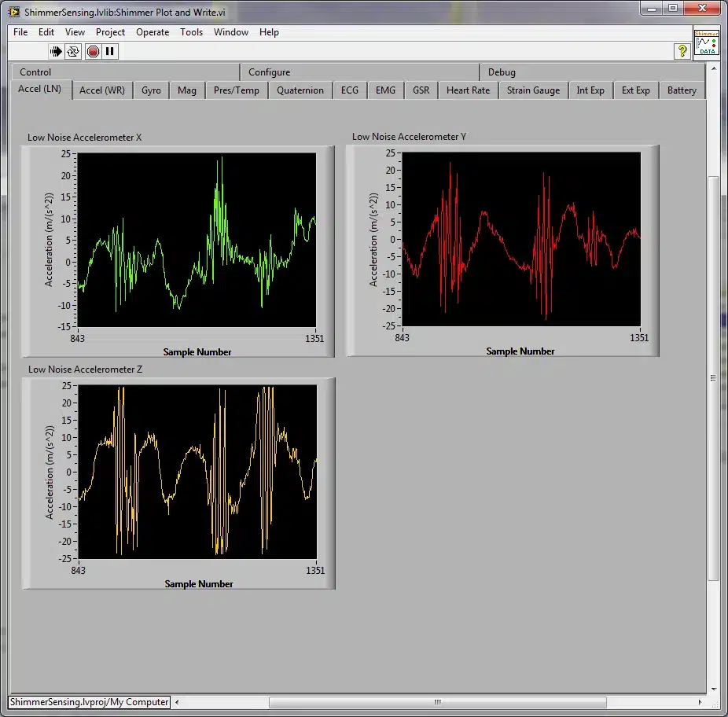Select the Quaternion tab

tap(300, 90)
